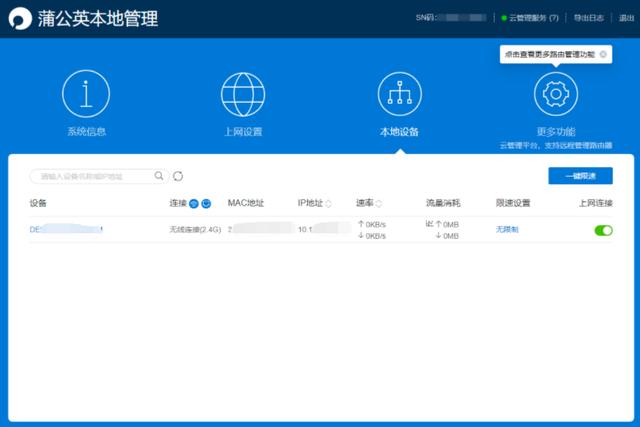
Task: Click the 流量消耗 column header
Action: 443,203
